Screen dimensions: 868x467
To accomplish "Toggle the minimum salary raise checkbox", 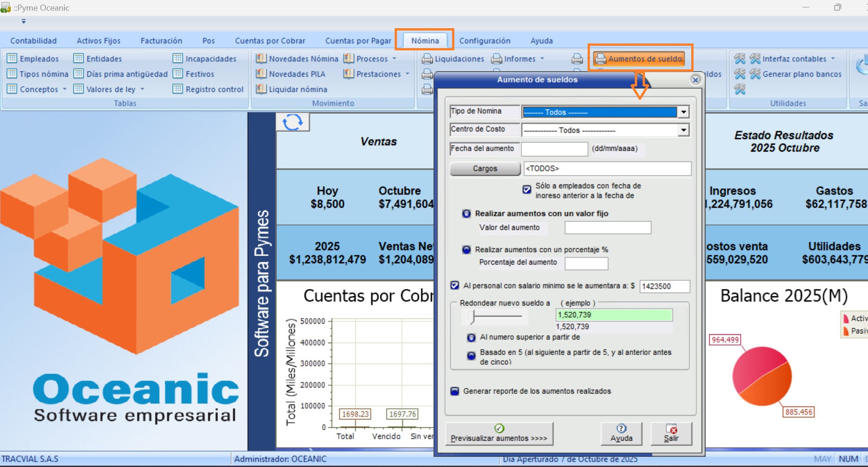I will (x=455, y=286).
